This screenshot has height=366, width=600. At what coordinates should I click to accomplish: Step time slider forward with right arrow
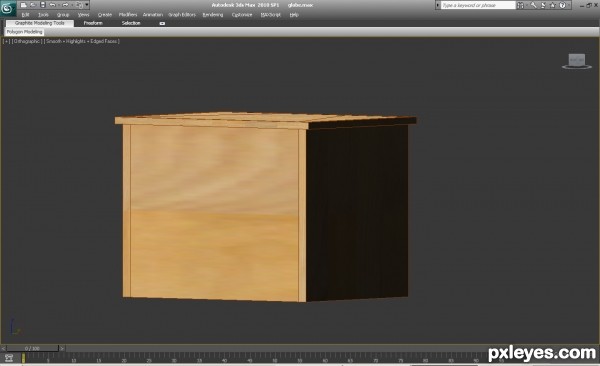pyautogui.click(x=62, y=348)
